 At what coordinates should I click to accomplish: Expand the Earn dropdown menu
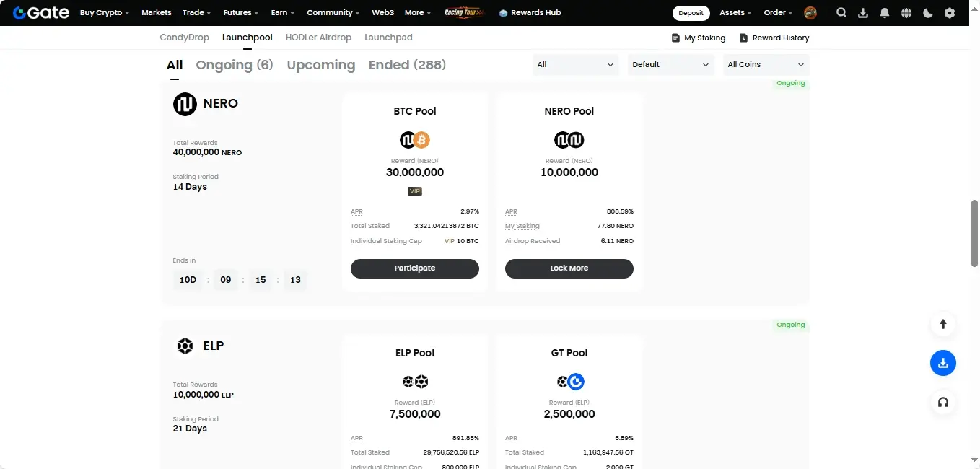[283, 12]
